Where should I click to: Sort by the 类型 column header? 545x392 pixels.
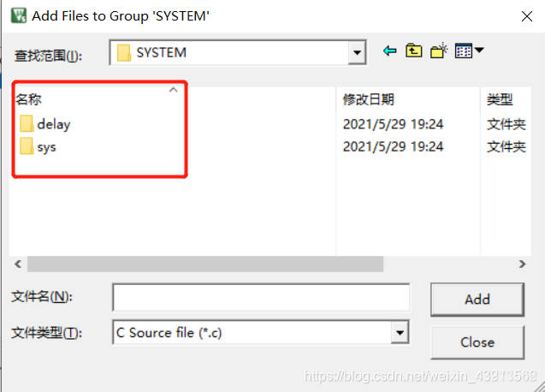click(x=500, y=99)
